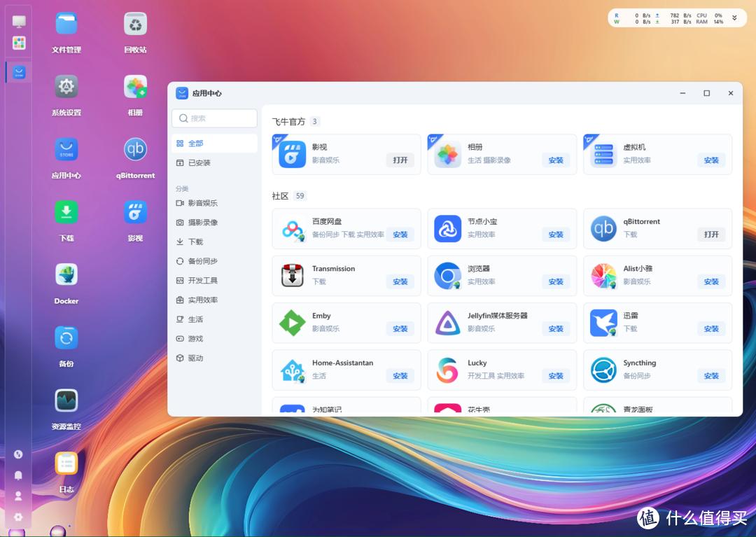The width and height of the screenshot is (756, 537).
Task: Select the 游戏 category
Action: click(x=214, y=338)
